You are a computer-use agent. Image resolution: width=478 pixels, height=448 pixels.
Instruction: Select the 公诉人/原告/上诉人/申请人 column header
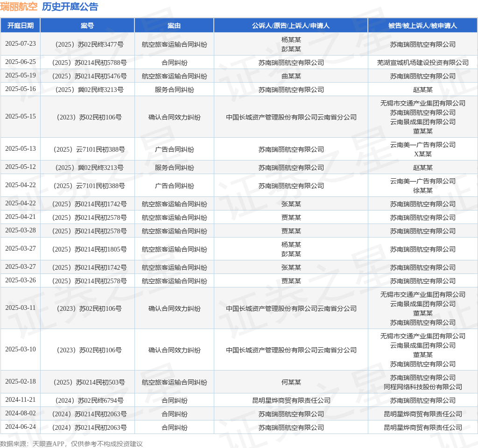point(291,26)
